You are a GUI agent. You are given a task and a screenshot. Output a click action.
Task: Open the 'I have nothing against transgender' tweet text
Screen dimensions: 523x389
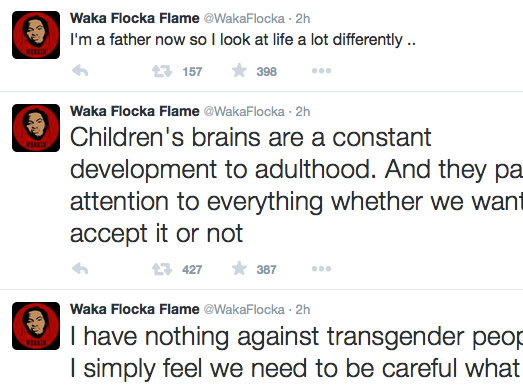click(297, 352)
